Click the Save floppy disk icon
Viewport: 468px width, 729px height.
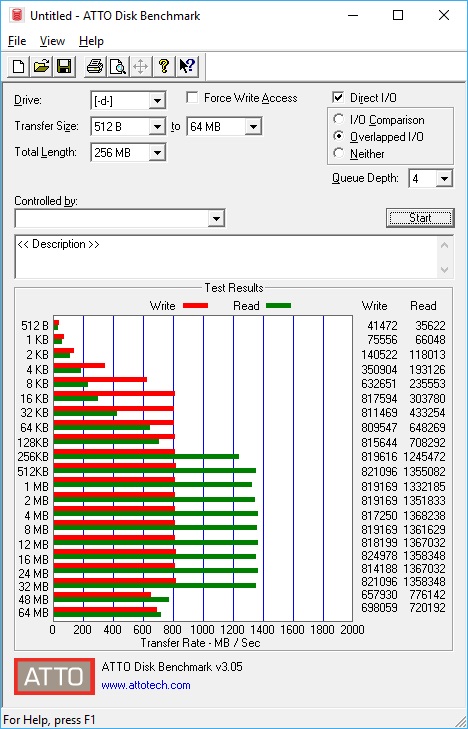tap(64, 66)
